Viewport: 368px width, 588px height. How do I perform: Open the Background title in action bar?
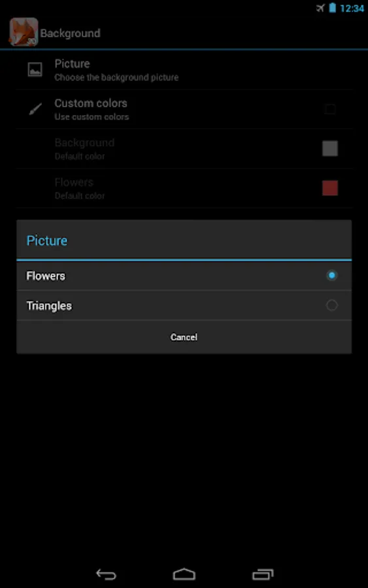(x=70, y=33)
